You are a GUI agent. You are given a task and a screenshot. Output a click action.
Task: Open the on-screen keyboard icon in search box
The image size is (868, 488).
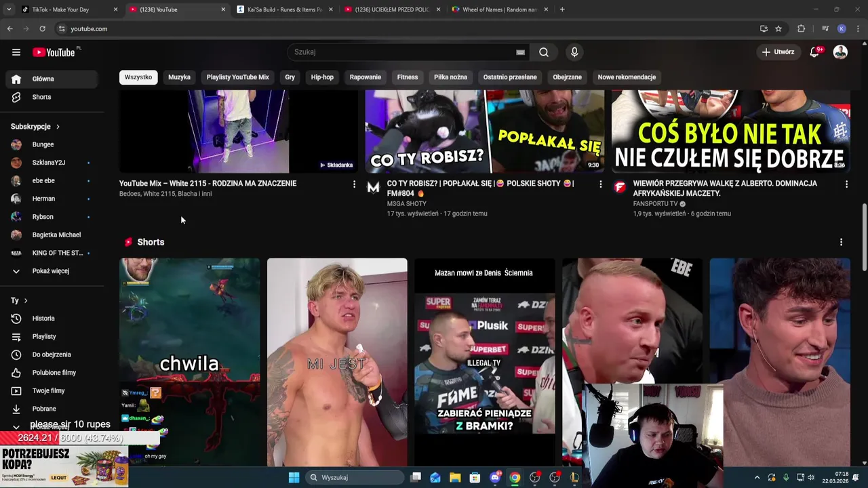tap(520, 52)
